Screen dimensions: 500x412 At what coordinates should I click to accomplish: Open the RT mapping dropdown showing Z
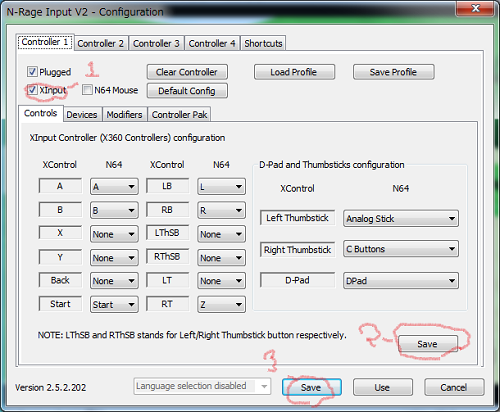221,304
